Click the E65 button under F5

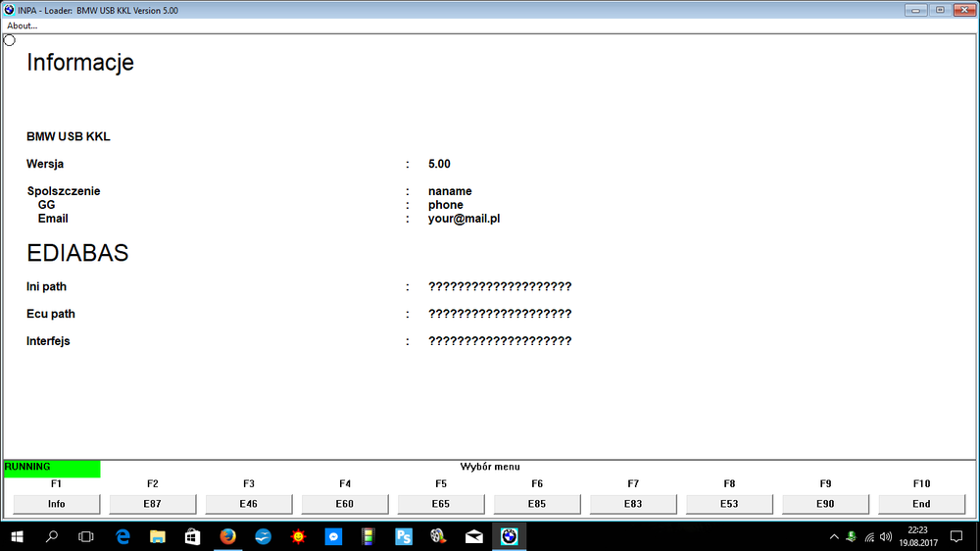[440, 504]
